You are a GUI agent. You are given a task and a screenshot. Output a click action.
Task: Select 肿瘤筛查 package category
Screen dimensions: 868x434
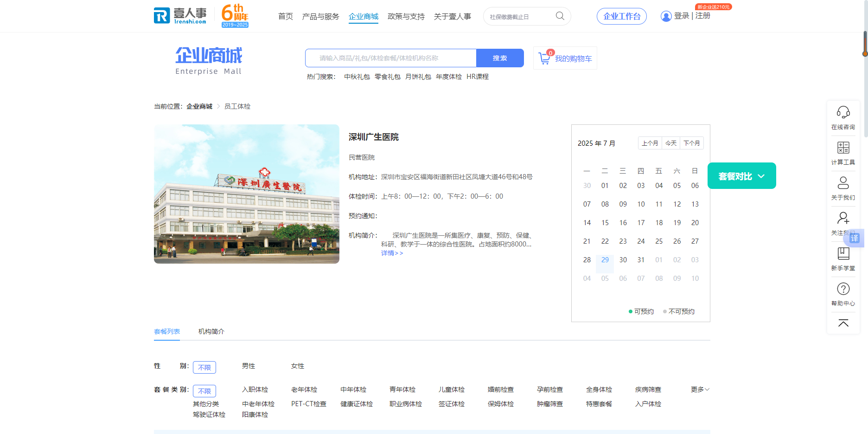coord(550,404)
